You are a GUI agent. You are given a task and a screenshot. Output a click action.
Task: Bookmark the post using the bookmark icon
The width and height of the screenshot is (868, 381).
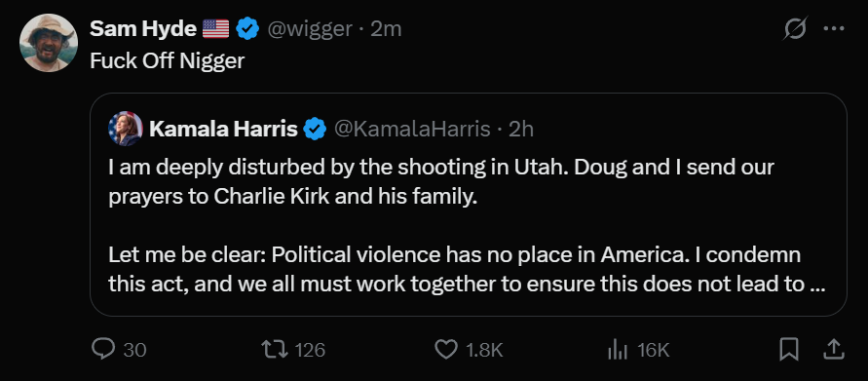coord(789,350)
